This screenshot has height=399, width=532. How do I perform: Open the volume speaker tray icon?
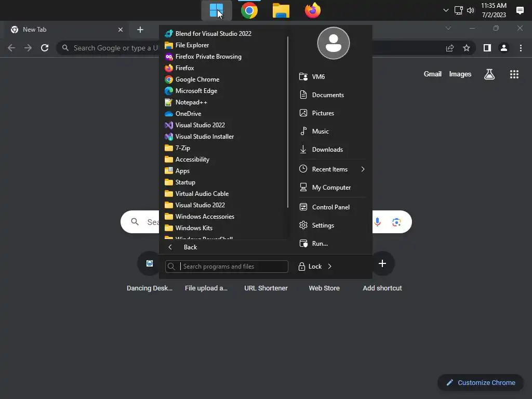click(471, 10)
